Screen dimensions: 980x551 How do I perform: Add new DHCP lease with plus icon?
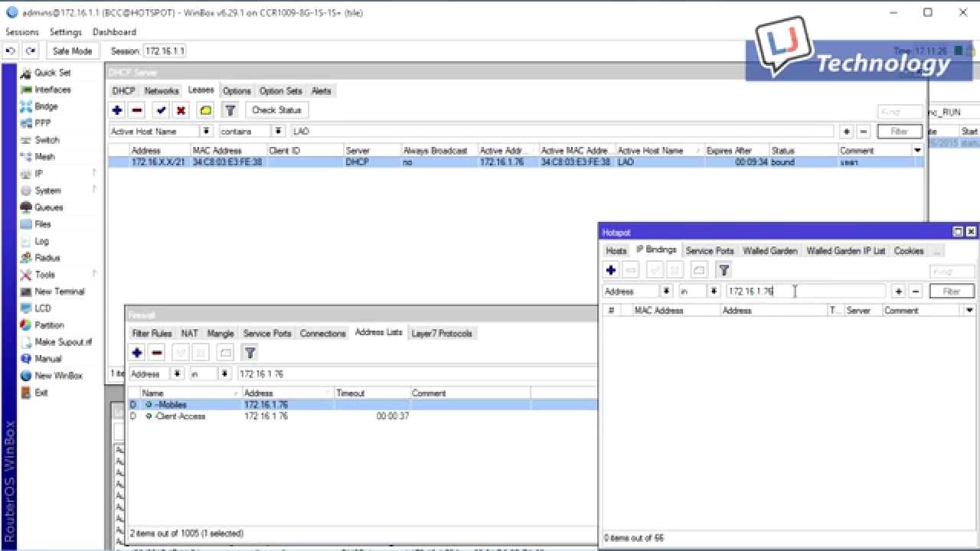(x=117, y=110)
